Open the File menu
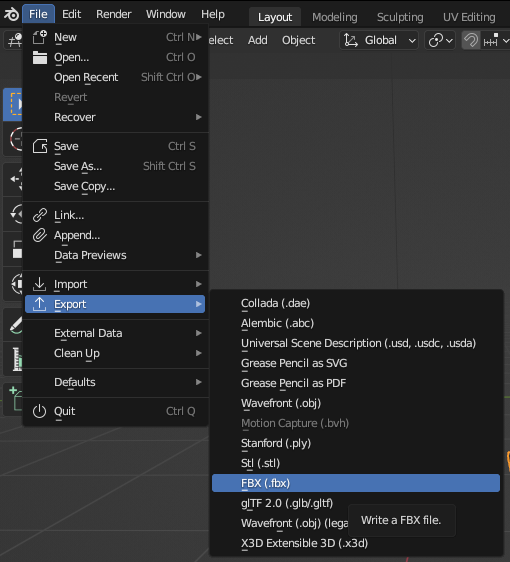The height and width of the screenshot is (562, 510). (x=38, y=14)
